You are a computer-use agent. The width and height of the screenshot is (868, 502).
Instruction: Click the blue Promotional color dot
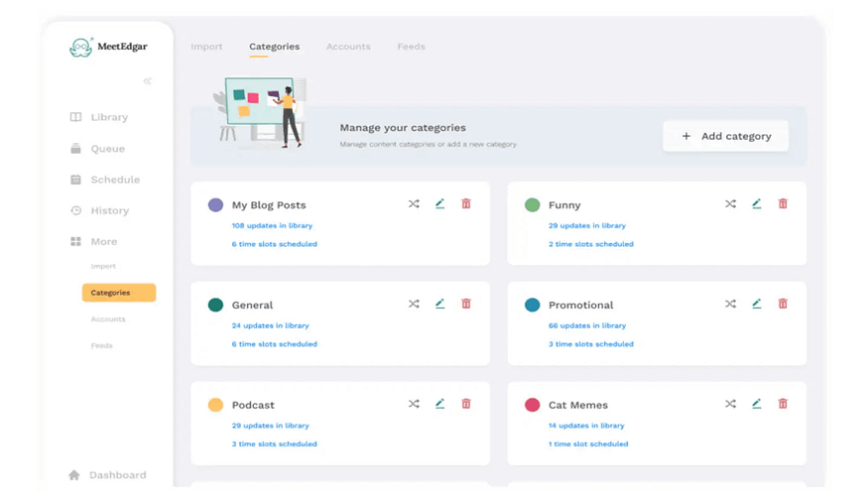pyautogui.click(x=532, y=305)
